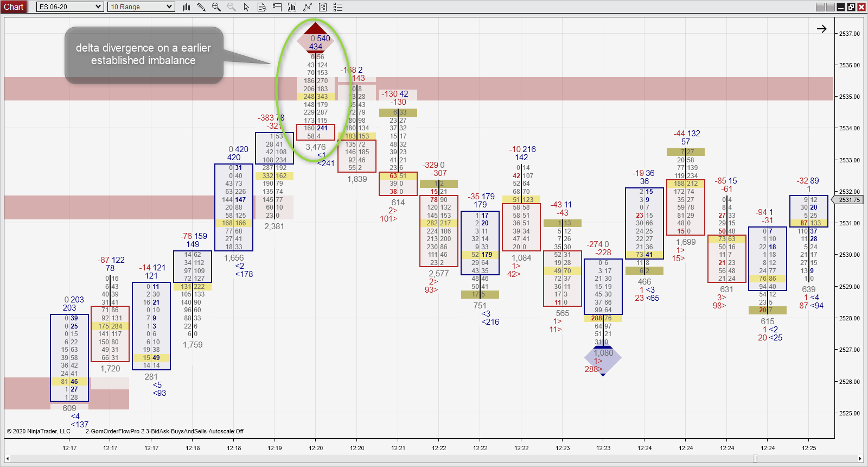This screenshot has width=868, height=467.
Task: Click the scroll-to-latest arrow button on chart
Action: point(822,29)
